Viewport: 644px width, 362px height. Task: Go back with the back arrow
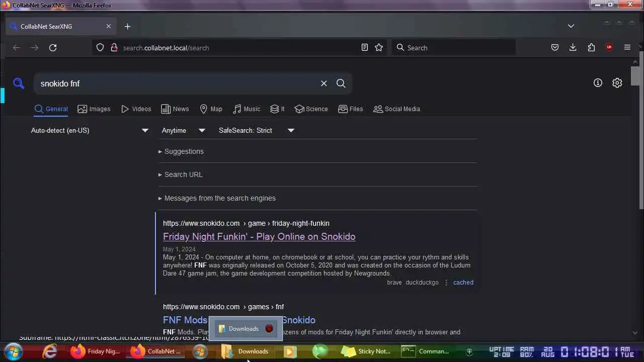click(x=17, y=48)
